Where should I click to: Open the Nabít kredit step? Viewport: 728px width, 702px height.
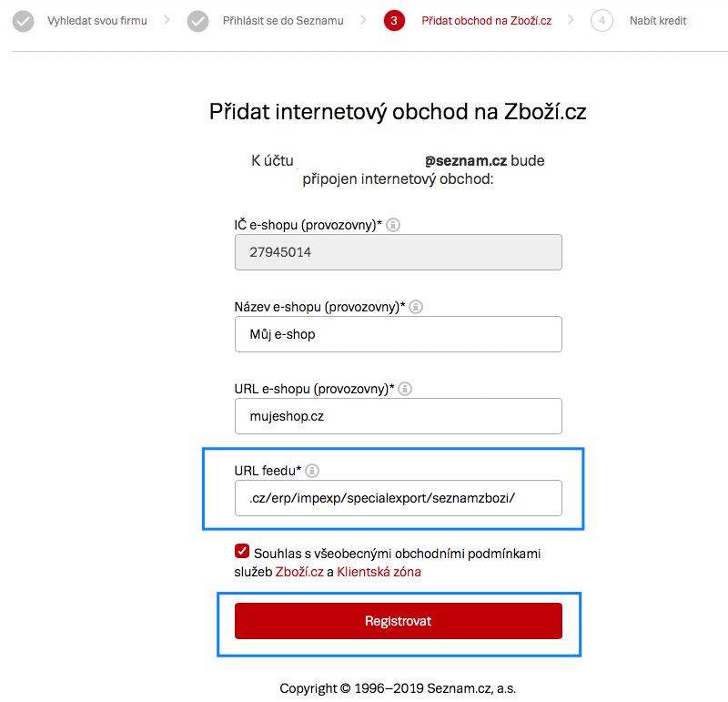tap(658, 20)
